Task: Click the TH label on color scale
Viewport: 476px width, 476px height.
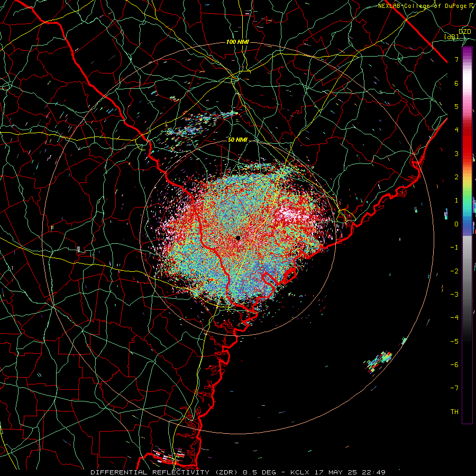Action: coord(454,412)
